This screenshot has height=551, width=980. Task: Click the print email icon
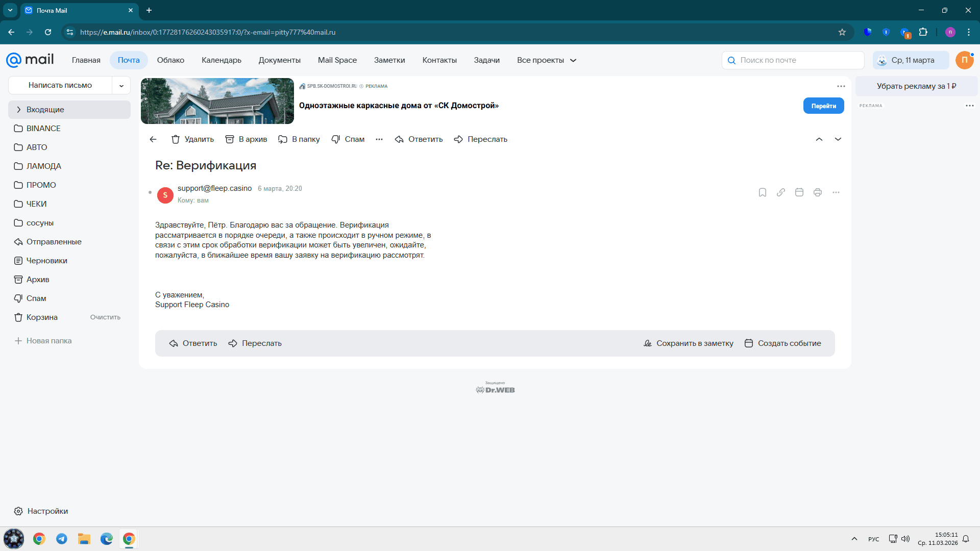click(x=818, y=192)
